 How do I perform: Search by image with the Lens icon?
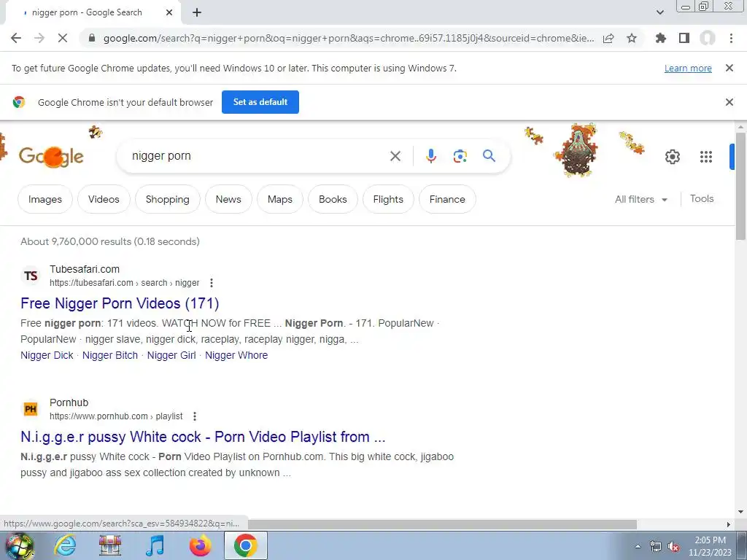pyautogui.click(x=460, y=156)
